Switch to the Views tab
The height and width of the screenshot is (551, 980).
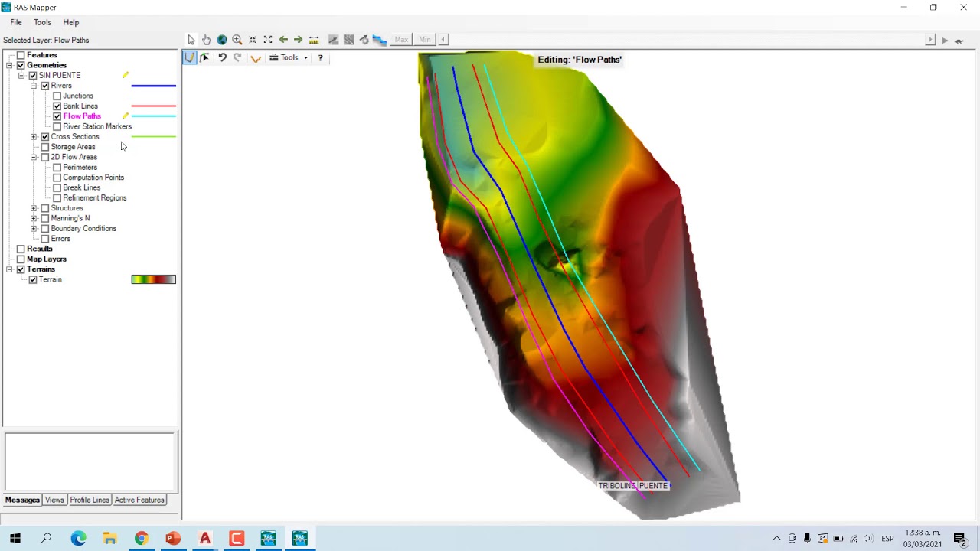coord(54,500)
